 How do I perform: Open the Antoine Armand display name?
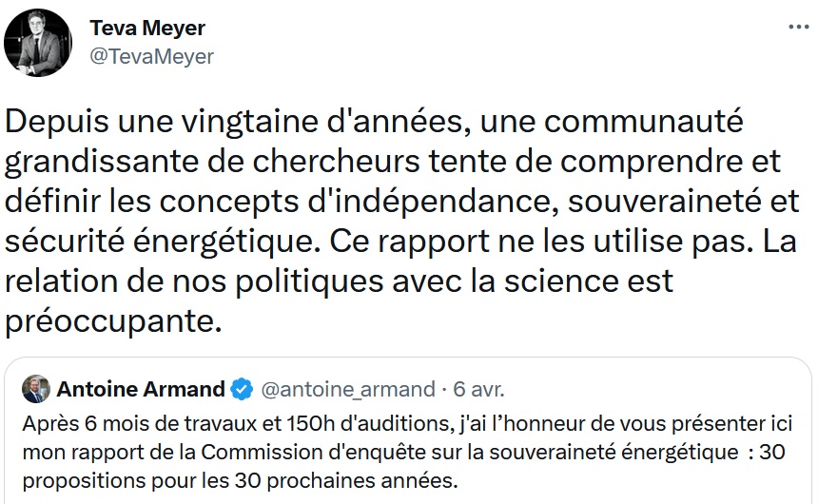141,389
